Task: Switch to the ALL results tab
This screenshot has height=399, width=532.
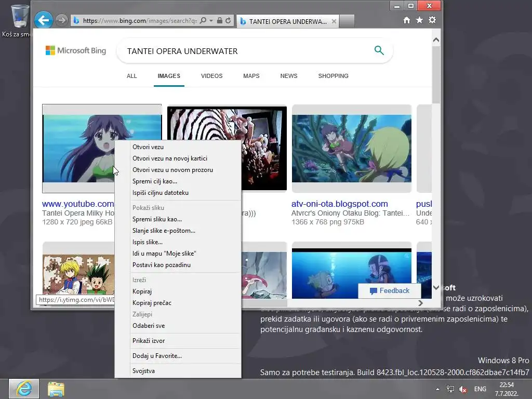Action: tap(131, 76)
